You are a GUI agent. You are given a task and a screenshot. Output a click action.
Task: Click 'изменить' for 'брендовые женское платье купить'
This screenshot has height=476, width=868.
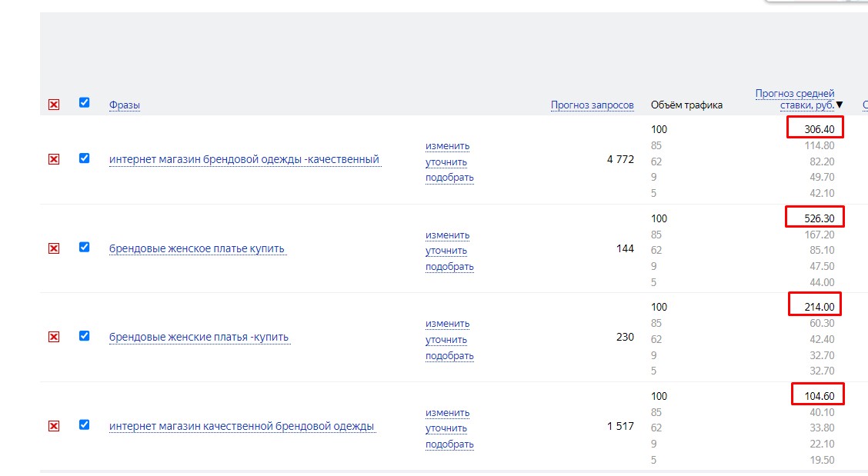pyautogui.click(x=447, y=235)
